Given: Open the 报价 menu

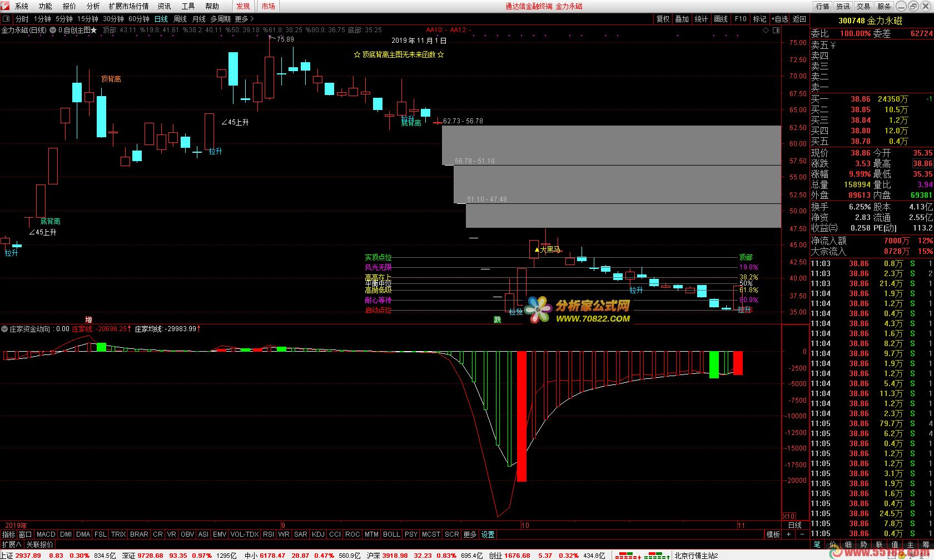Looking at the screenshot, I should [69, 6].
